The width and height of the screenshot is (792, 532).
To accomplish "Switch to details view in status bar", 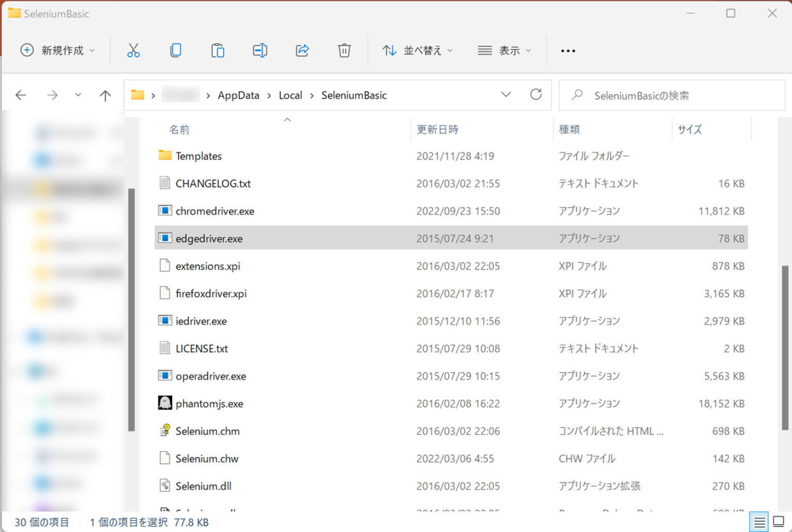I will 759,522.
